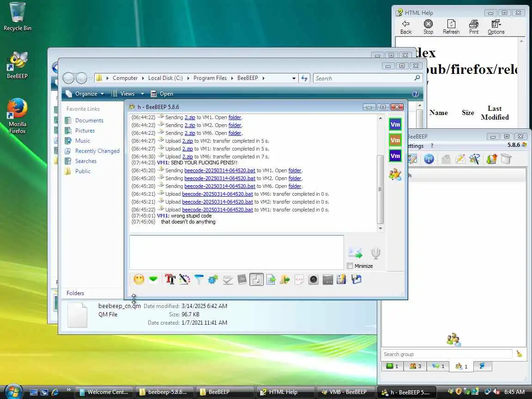Toggle the music note sound icon

point(256,279)
